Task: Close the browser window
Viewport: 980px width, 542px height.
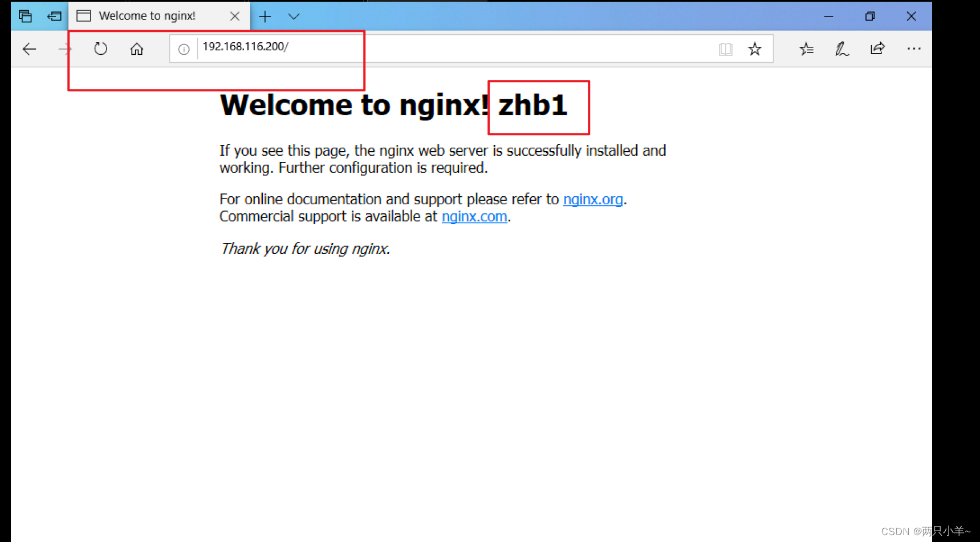Action: click(x=911, y=17)
